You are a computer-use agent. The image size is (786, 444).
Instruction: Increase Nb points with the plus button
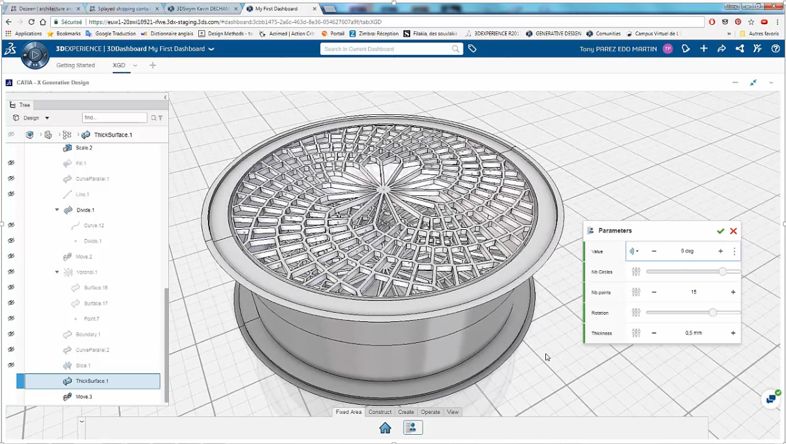point(733,292)
